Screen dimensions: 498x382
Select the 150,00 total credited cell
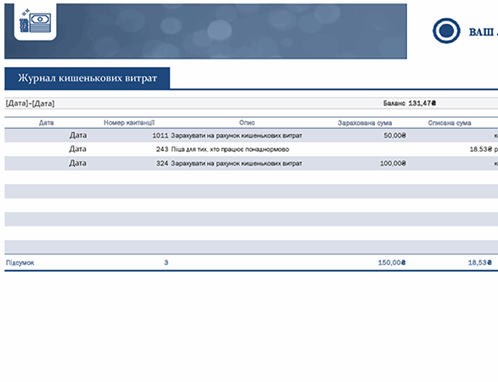click(392, 263)
